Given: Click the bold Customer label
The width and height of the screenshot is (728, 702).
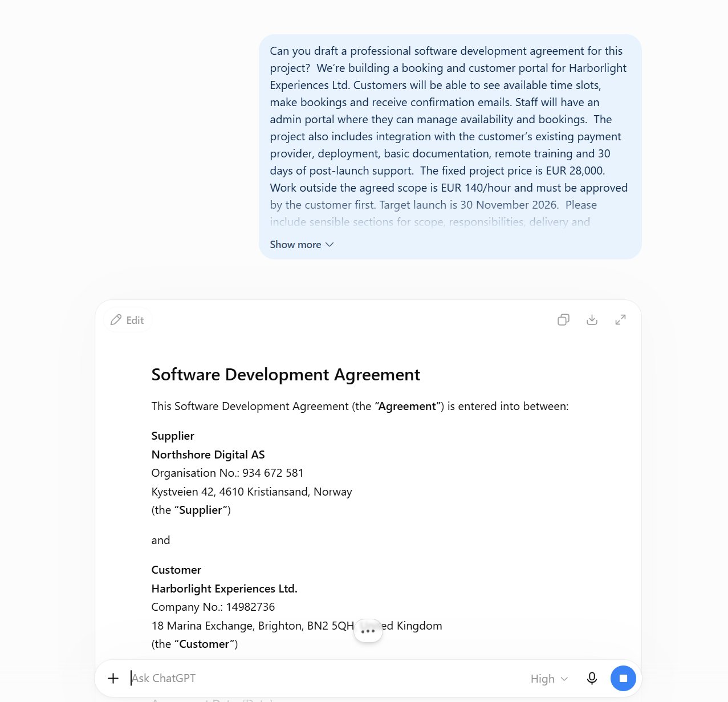Looking at the screenshot, I should click(176, 570).
